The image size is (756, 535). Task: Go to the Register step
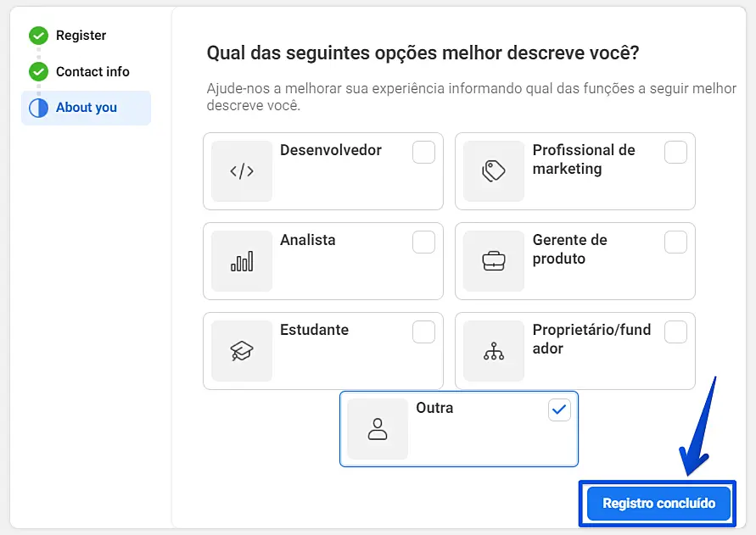coord(81,36)
